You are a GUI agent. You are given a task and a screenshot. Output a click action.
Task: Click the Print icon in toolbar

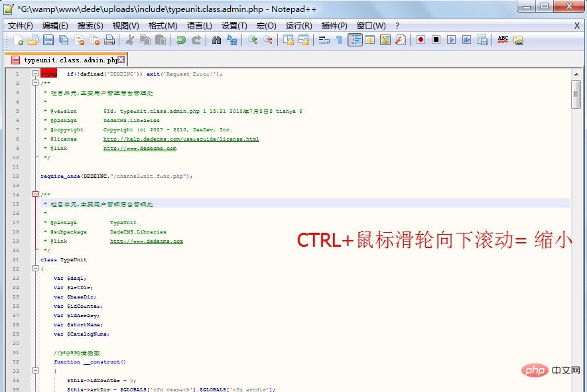pos(109,40)
